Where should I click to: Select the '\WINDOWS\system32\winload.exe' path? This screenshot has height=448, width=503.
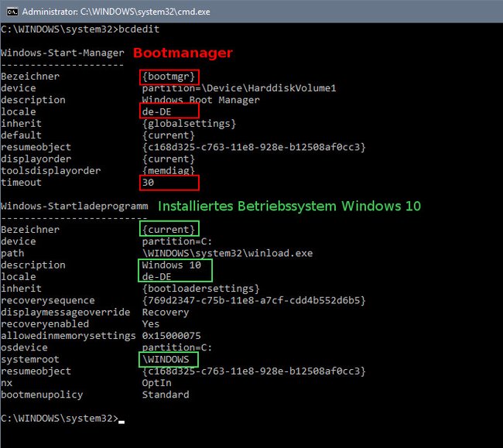click(x=228, y=253)
